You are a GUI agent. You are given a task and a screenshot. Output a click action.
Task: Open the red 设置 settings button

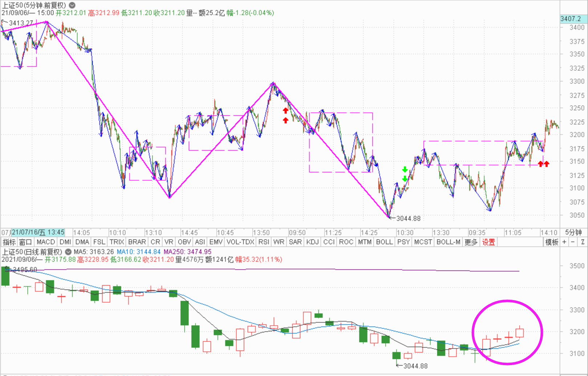pos(488,242)
